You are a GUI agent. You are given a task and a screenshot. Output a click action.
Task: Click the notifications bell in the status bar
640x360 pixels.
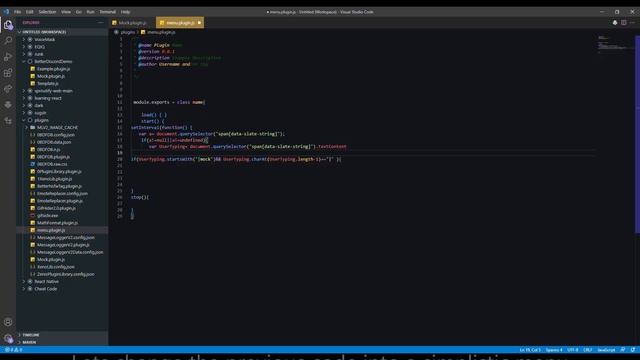click(x=633, y=350)
